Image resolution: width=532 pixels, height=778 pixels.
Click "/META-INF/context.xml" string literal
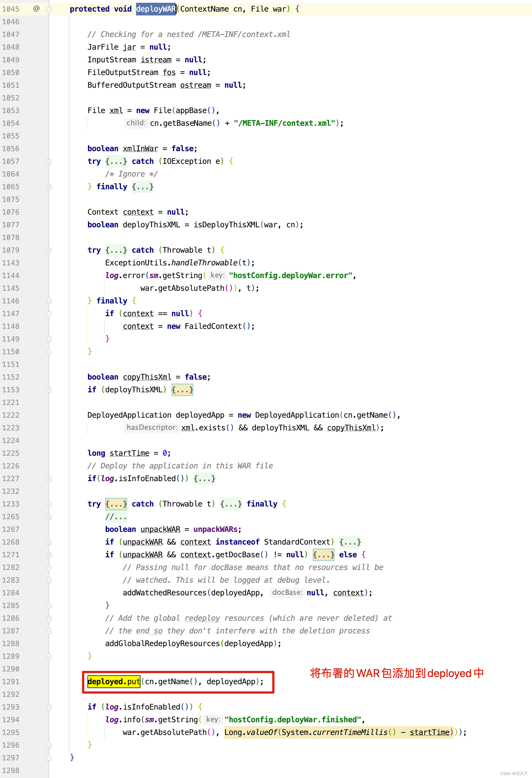coord(284,123)
